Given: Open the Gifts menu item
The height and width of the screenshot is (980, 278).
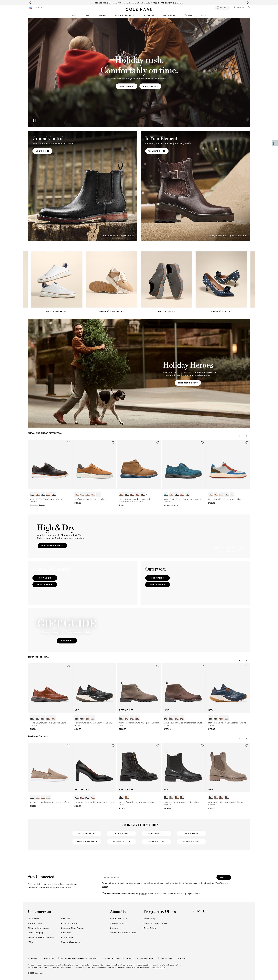Looking at the screenshot, I should (x=188, y=16).
